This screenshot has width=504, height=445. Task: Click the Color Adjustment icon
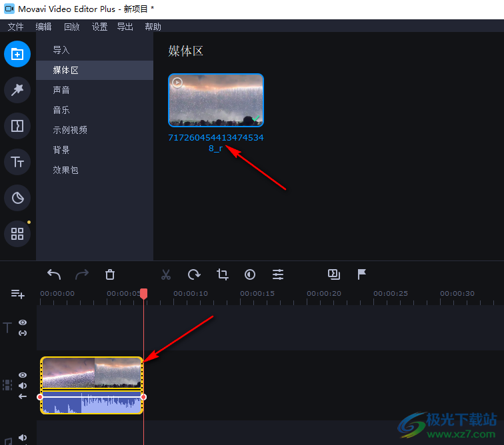click(x=250, y=274)
